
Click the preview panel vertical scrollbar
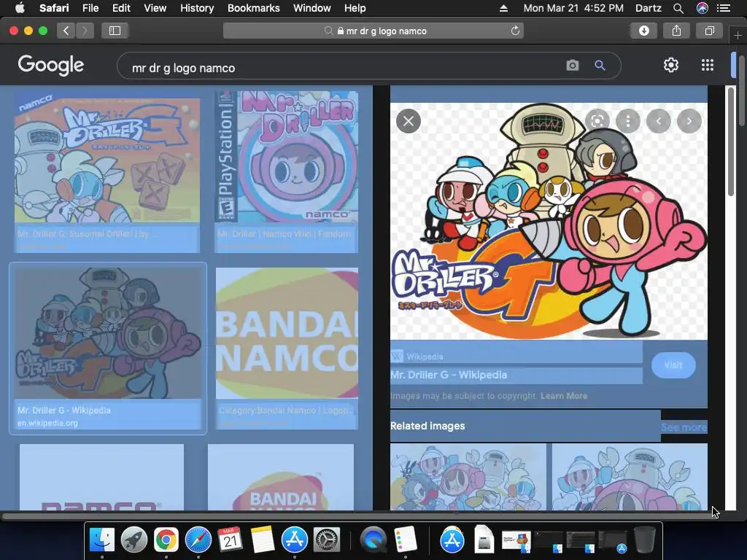(731, 142)
